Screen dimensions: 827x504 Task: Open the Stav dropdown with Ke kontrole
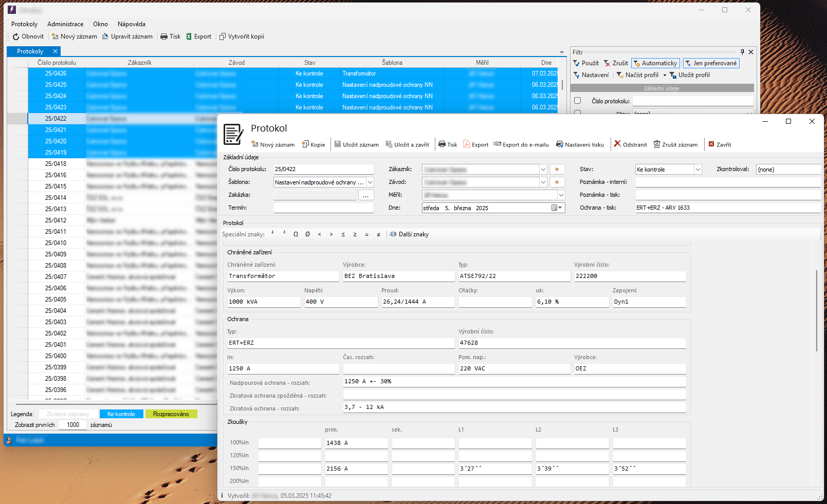698,170
